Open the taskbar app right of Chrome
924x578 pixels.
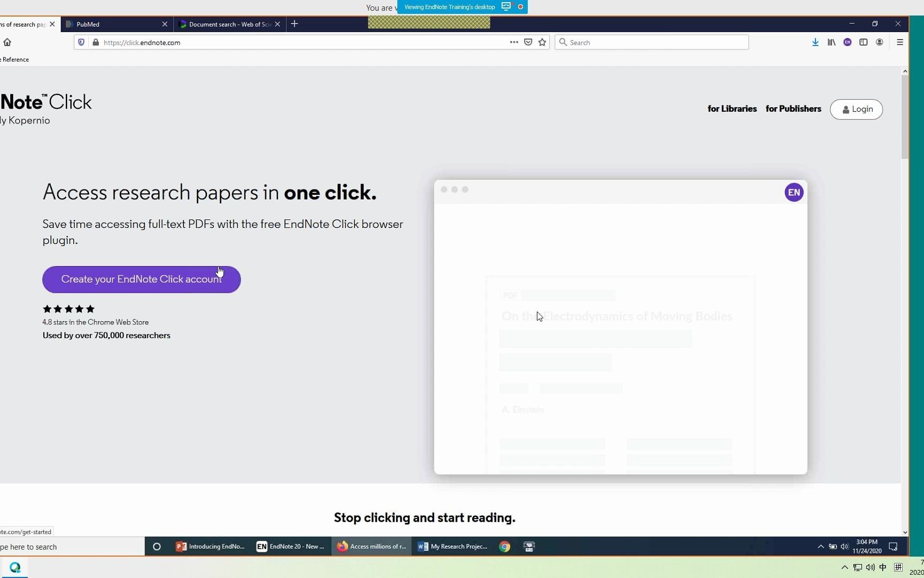529,546
